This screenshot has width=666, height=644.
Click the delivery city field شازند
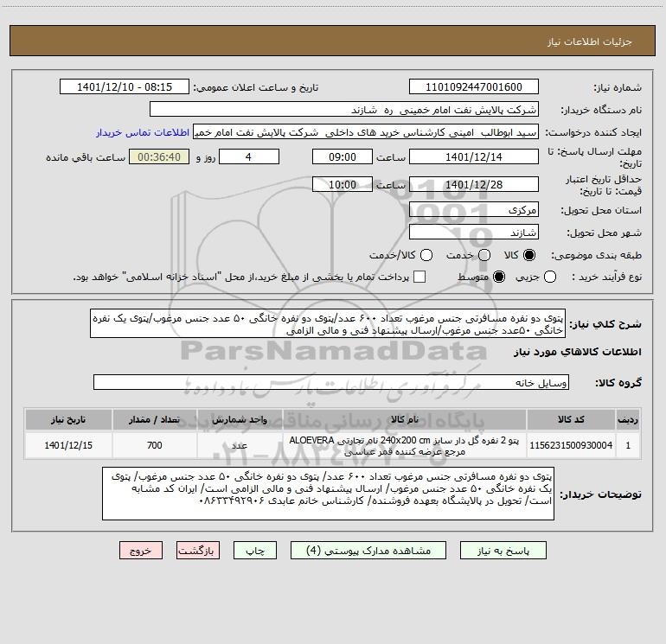click(x=474, y=233)
